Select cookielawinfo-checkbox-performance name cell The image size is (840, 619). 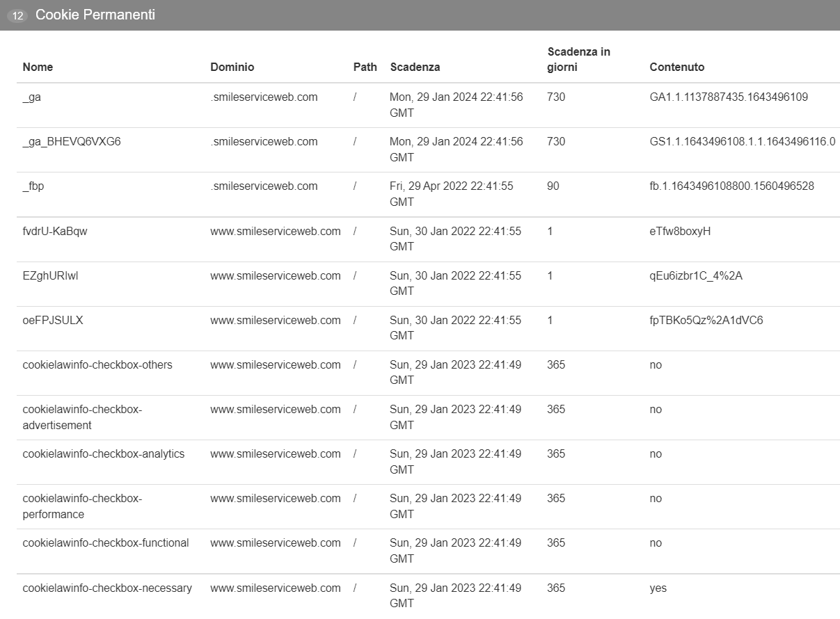(x=82, y=506)
